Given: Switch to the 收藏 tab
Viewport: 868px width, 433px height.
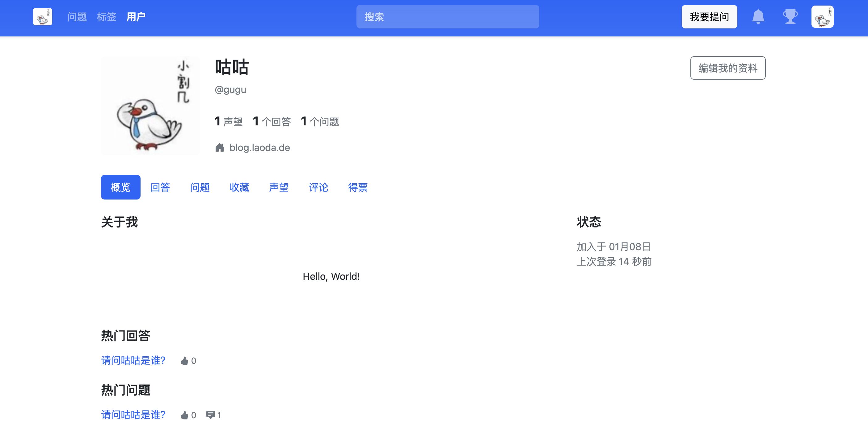Looking at the screenshot, I should point(239,187).
